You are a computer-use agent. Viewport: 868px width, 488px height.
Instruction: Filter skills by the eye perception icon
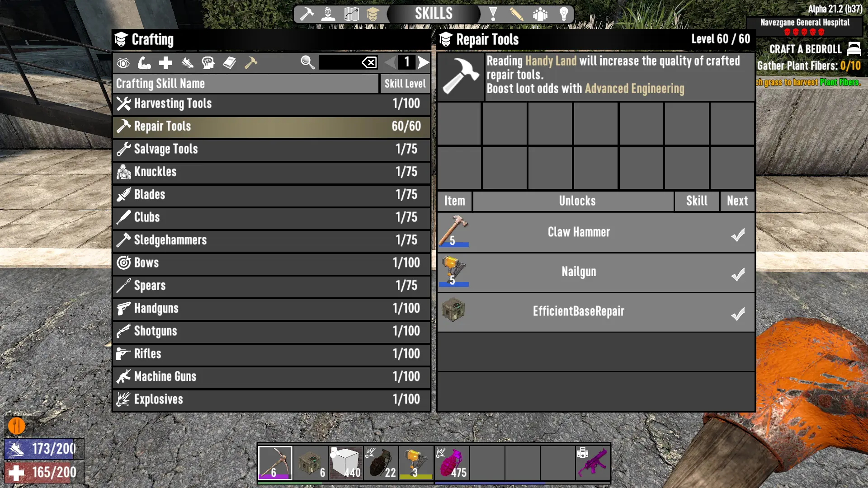pos(123,63)
